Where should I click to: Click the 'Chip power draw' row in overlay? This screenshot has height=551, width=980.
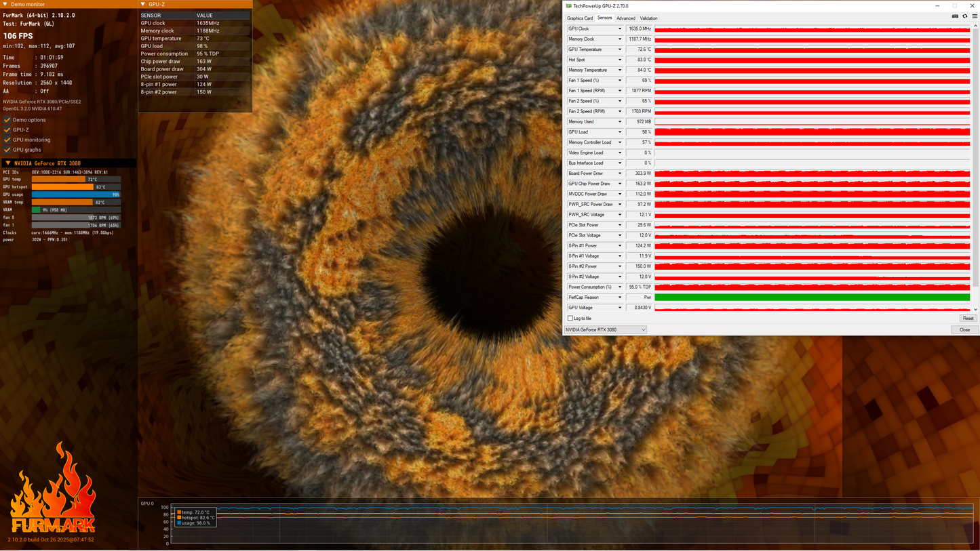point(195,62)
